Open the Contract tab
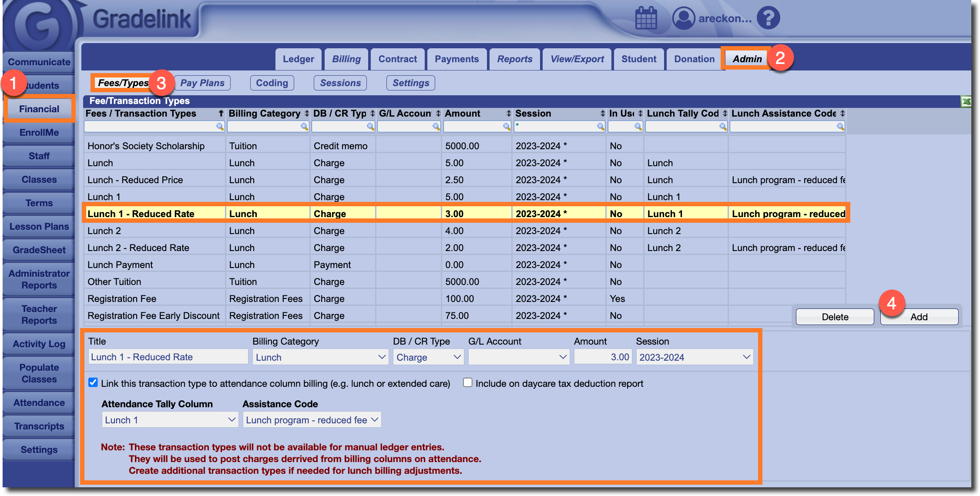Screen dimensions: 980x496 [x=398, y=59]
